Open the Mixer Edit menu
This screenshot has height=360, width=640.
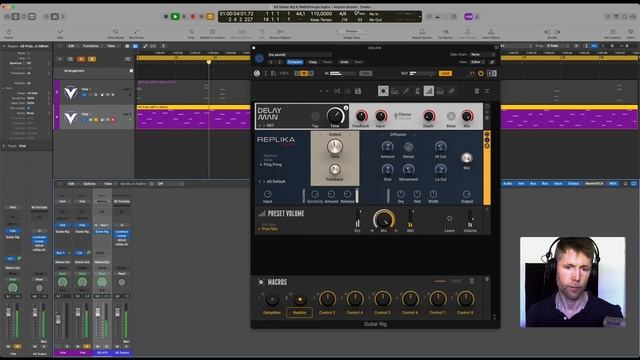click(71, 184)
